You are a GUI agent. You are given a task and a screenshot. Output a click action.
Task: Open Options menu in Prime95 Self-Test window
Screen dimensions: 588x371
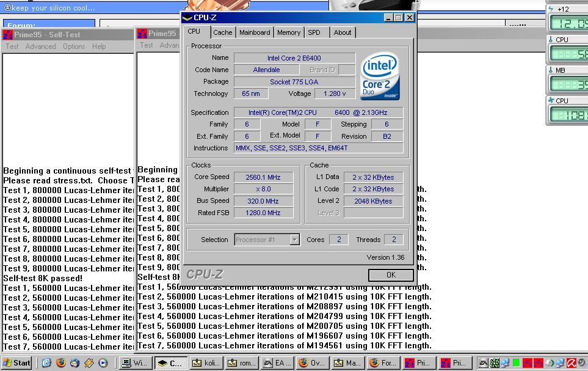pyautogui.click(x=74, y=46)
